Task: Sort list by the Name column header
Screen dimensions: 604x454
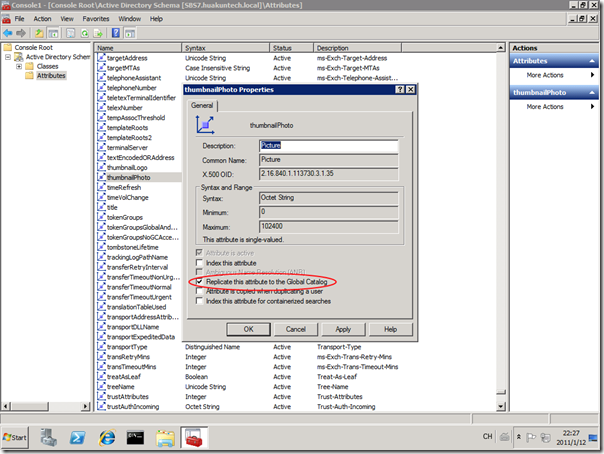Action: coord(138,48)
